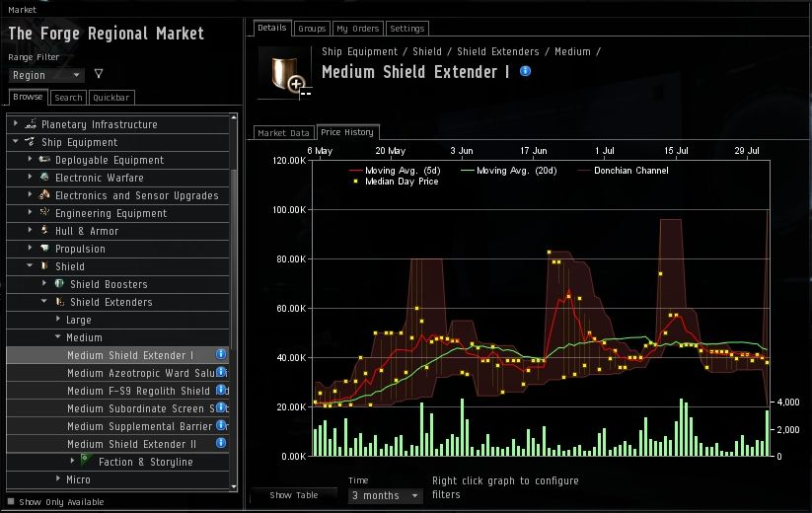The width and height of the screenshot is (812, 513).
Task: Switch to the Market Data tab
Action: [284, 132]
